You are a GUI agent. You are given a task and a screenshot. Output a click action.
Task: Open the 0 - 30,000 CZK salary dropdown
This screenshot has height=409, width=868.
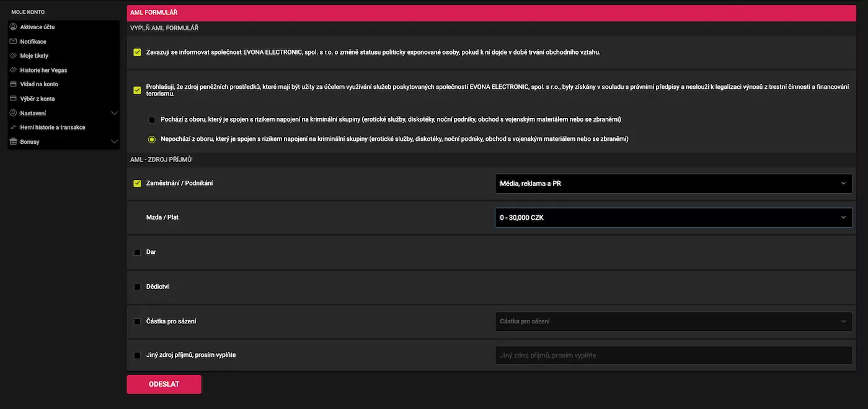(x=673, y=218)
